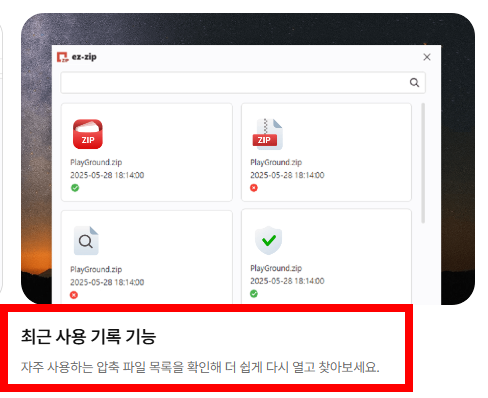Click the heading 최근 사용 기록 기능
488x398 pixels.
[89, 336]
